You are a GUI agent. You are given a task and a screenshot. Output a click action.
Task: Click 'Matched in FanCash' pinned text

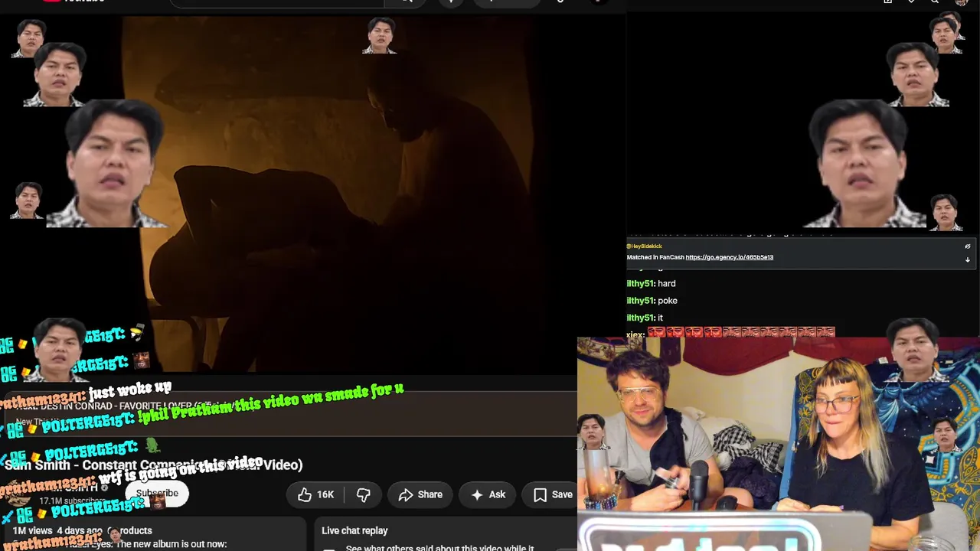pos(655,257)
